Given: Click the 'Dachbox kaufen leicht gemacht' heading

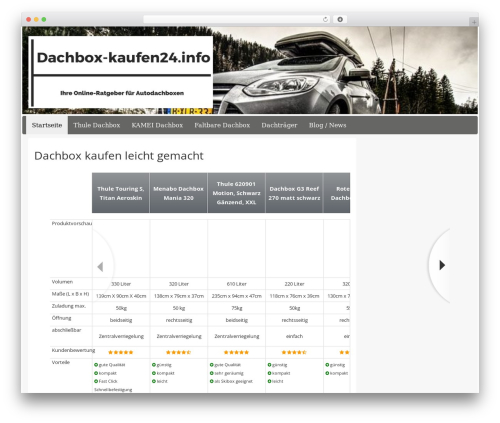Looking at the screenshot, I should (119, 156).
